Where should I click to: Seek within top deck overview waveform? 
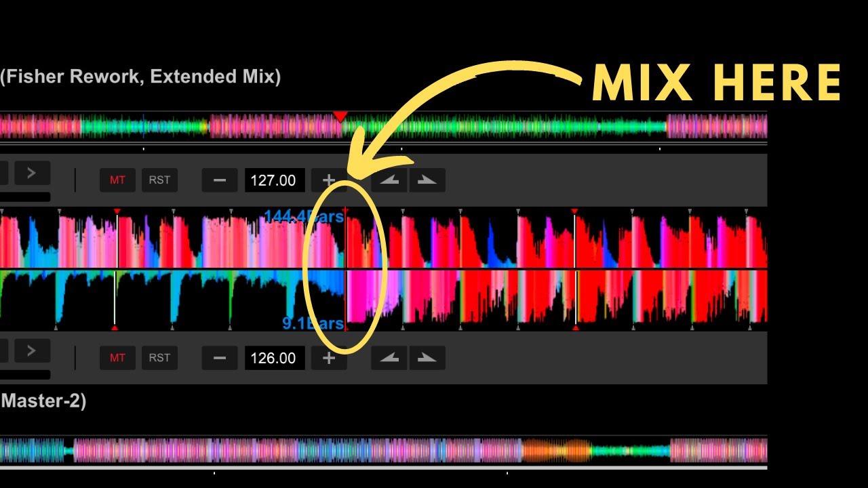coord(384,127)
